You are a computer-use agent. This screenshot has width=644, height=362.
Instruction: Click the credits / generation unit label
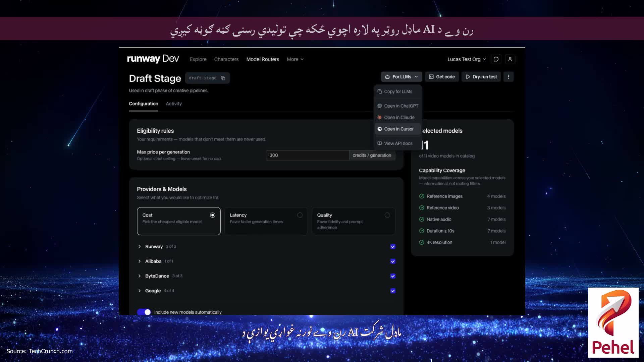coord(372,155)
